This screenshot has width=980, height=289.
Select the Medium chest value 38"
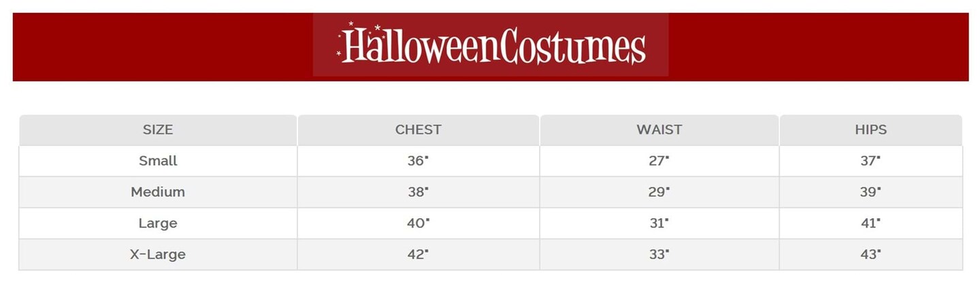418,192
